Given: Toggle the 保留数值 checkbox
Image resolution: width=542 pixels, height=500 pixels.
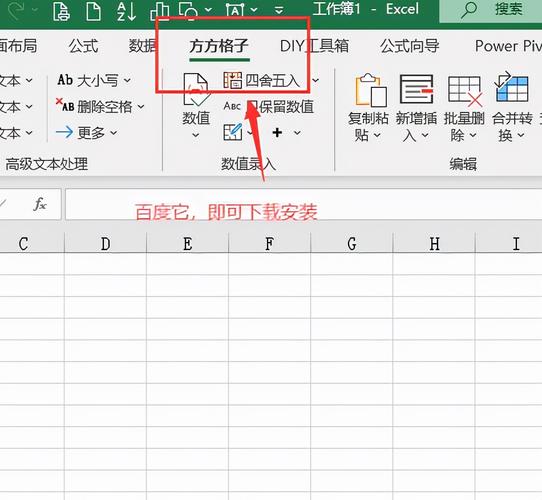Looking at the screenshot, I should [x=253, y=106].
